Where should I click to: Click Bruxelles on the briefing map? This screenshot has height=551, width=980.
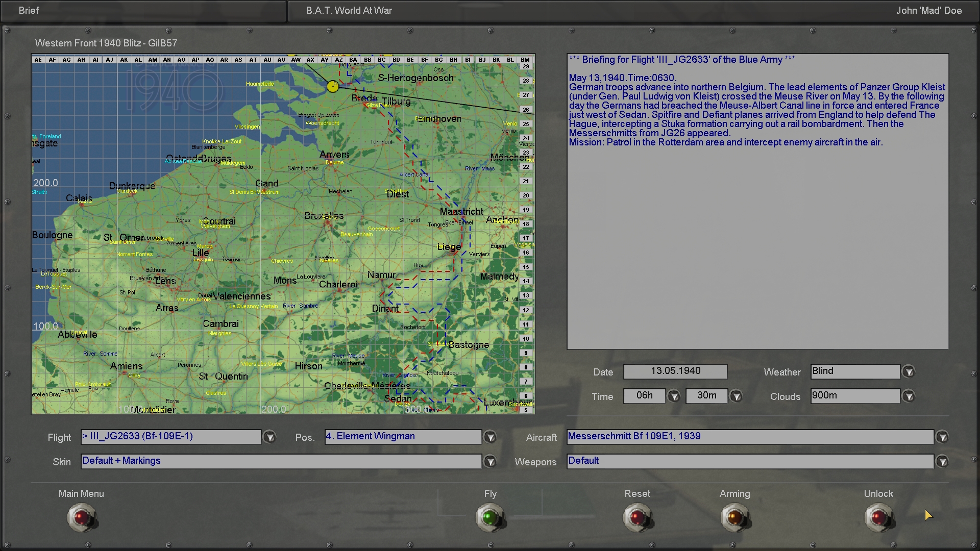[x=324, y=216]
